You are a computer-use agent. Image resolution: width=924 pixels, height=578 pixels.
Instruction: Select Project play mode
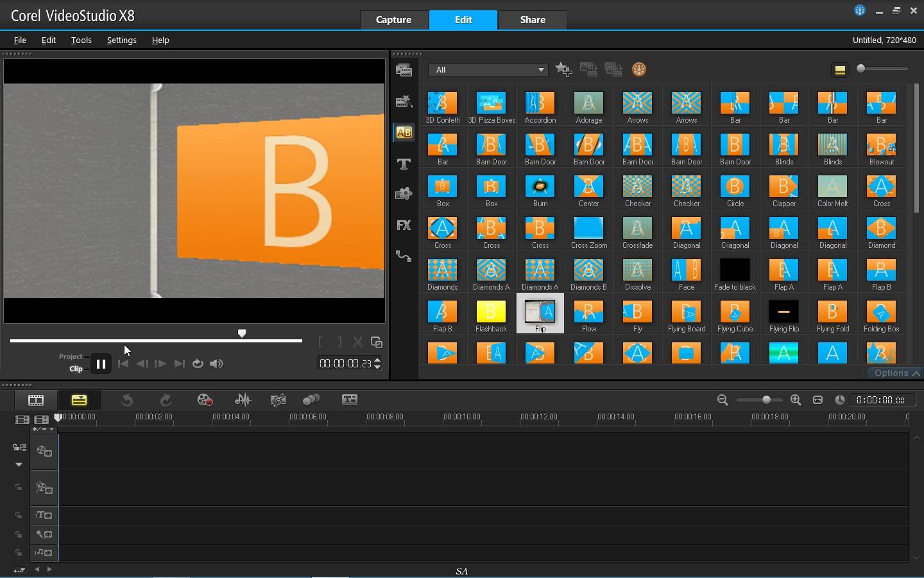[71, 356]
